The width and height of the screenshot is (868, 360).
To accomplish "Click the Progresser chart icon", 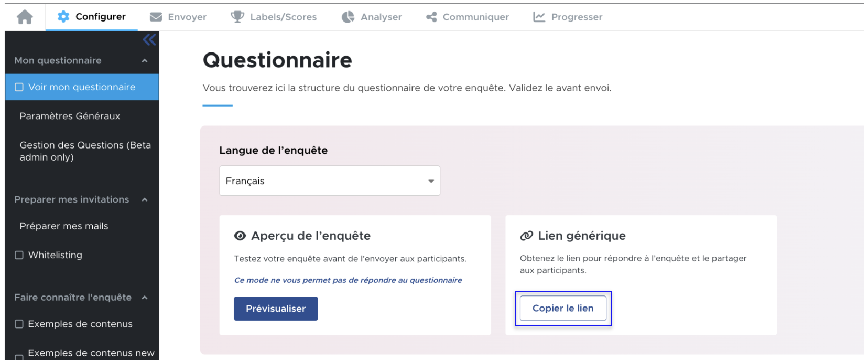I will pos(539,17).
